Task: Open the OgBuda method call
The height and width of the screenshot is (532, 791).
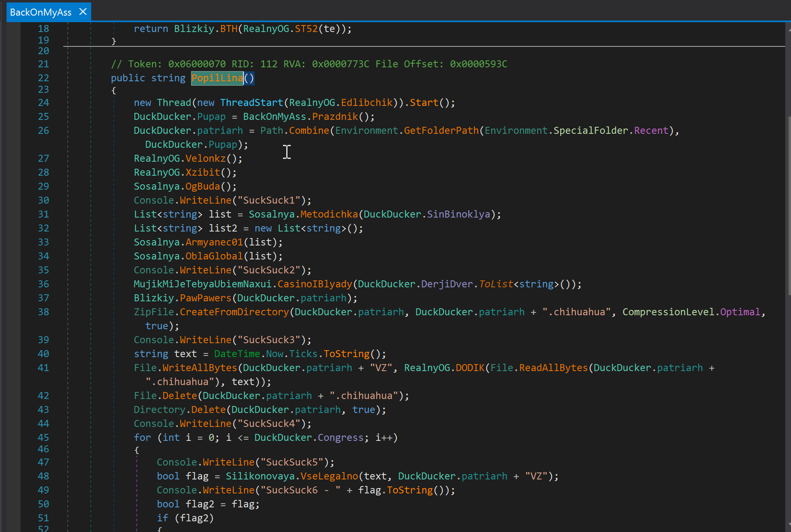Action: [202, 186]
